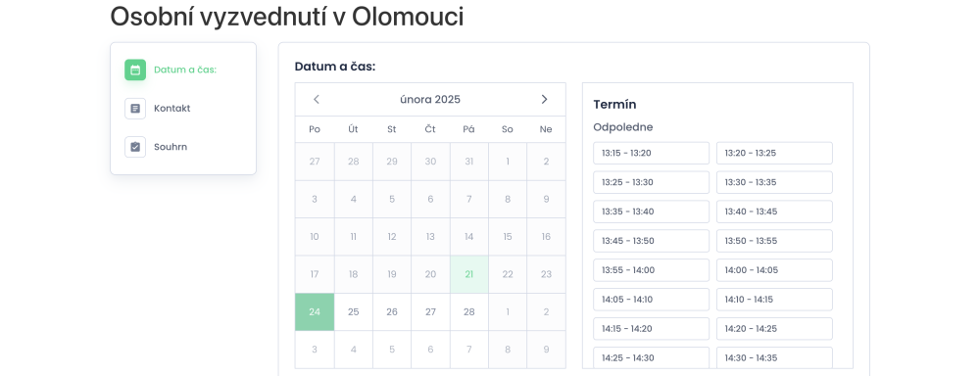This screenshot has height=376, width=980.
Task: Go to next month with right chevron
Action: pos(544,99)
